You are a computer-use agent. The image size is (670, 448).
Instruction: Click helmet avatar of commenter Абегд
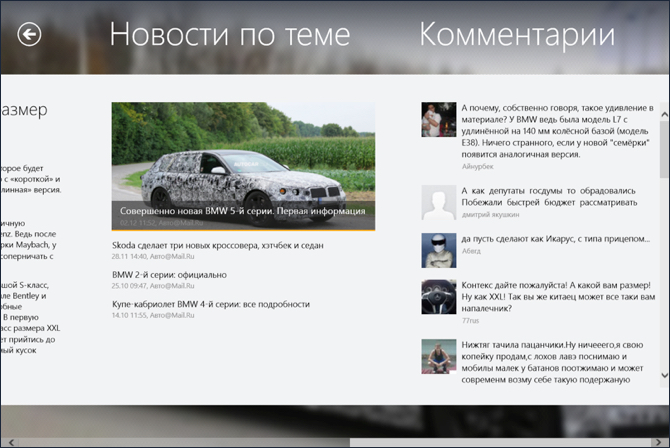(439, 251)
